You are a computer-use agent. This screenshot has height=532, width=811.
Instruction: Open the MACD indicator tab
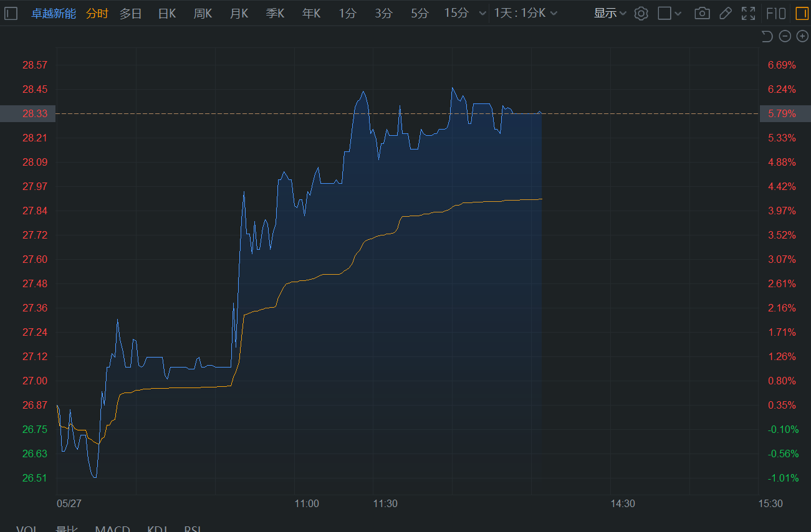112,530
